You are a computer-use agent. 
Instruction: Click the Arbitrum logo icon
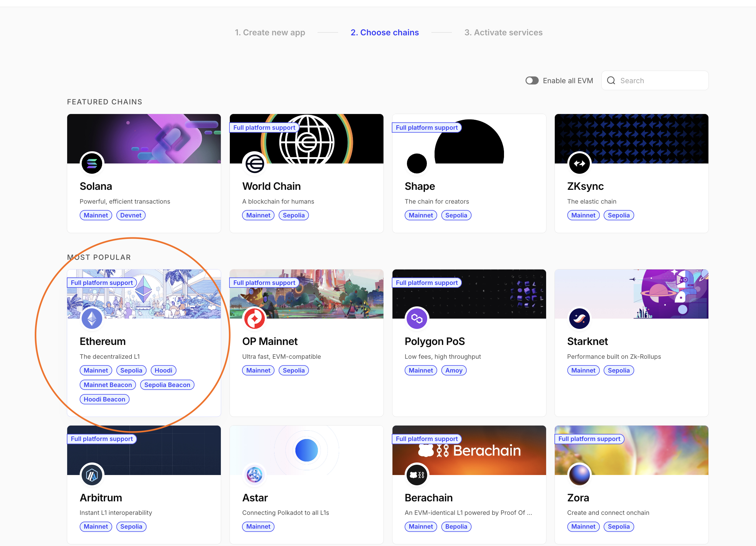point(92,474)
